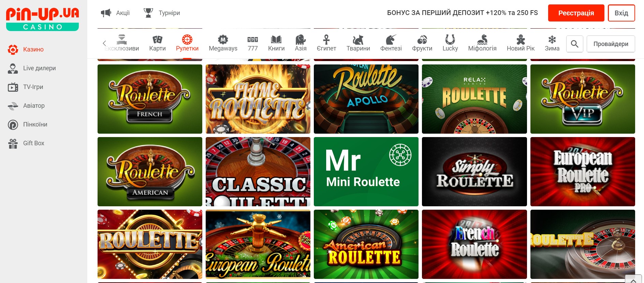Open the Relax Roulette game
Viewport: 644px width, 283px height.
coord(474,99)
